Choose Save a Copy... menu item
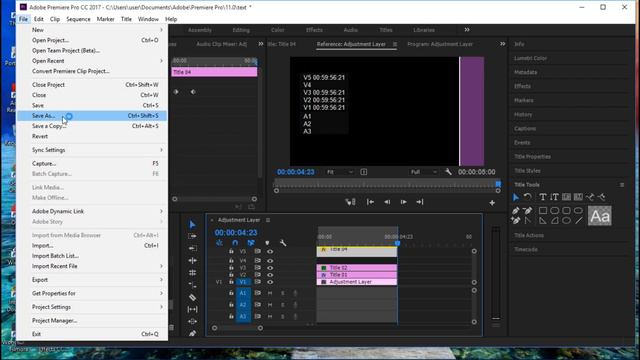The height and width of the screenshot is (360, 640). (92, 126)
